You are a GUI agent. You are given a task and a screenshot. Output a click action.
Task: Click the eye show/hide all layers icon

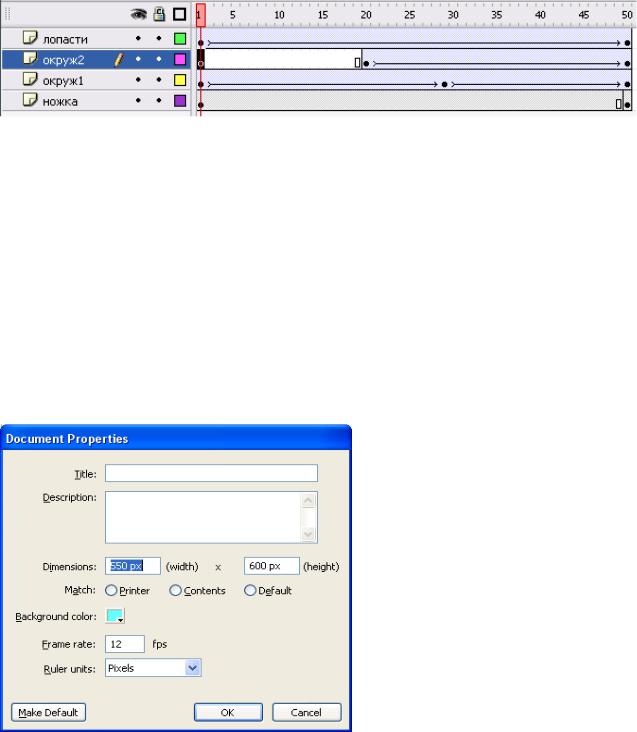138,14
